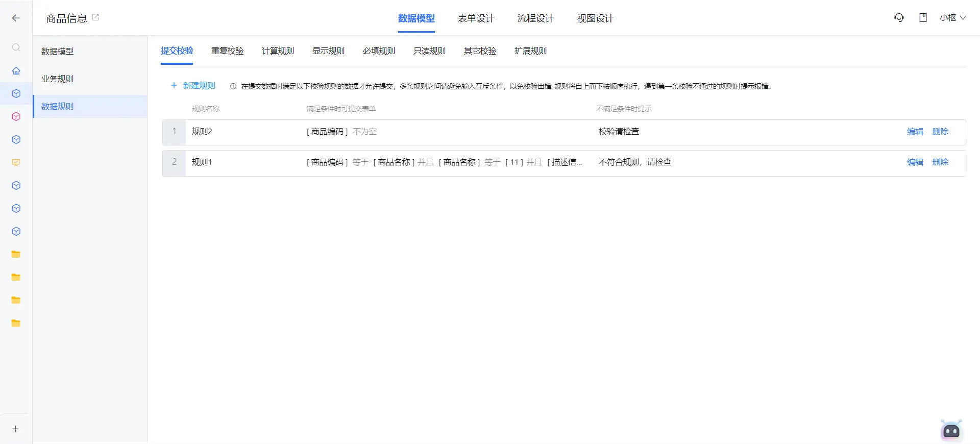Go to 其它校验 sub-tab
This screenshot has height=444, width=980.
[x=480, y=51]
